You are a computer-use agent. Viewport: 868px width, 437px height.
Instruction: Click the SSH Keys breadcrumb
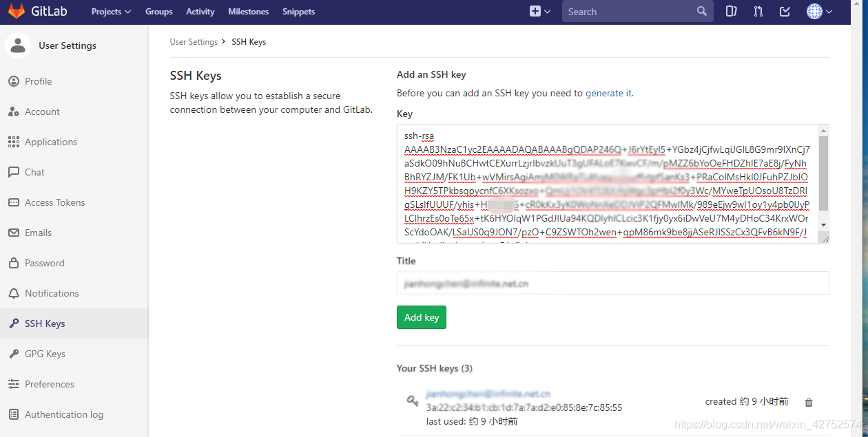point(249,42)
